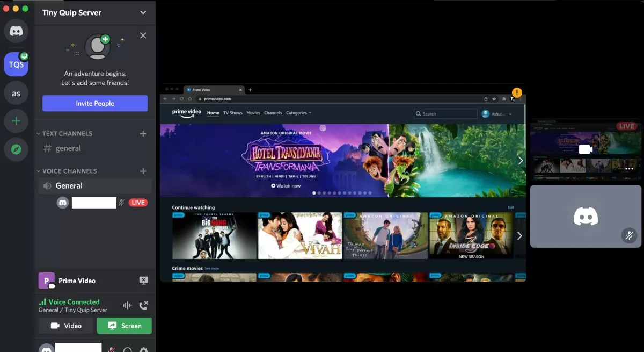Open the Ashut... profile dropdown

(x=496, y=114)
